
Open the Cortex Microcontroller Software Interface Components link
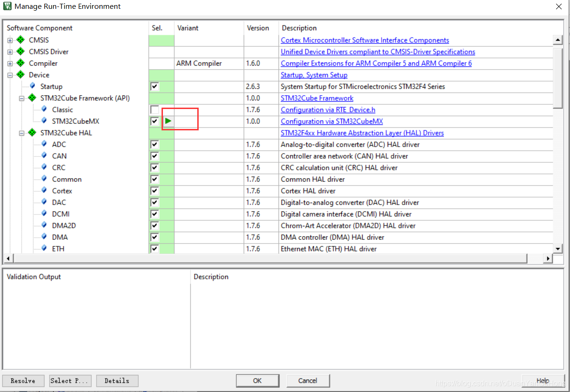pyautogui.click(x=365, y=40)
